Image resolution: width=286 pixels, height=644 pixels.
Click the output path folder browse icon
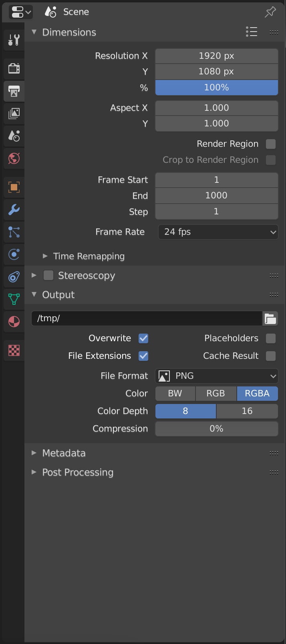[270, 319]
